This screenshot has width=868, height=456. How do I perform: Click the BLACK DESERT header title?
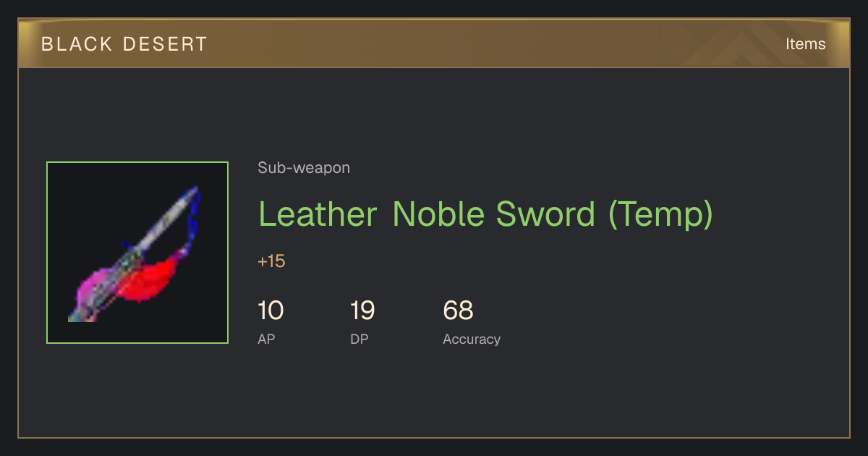[124, 44]
